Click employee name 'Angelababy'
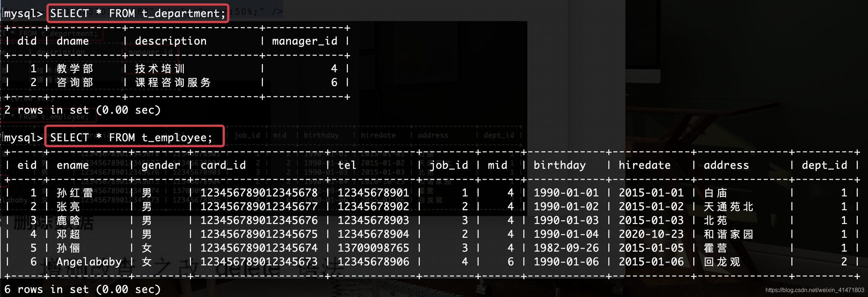The height and width of the screenshot is (297, 868). click(x=89, y=262)
